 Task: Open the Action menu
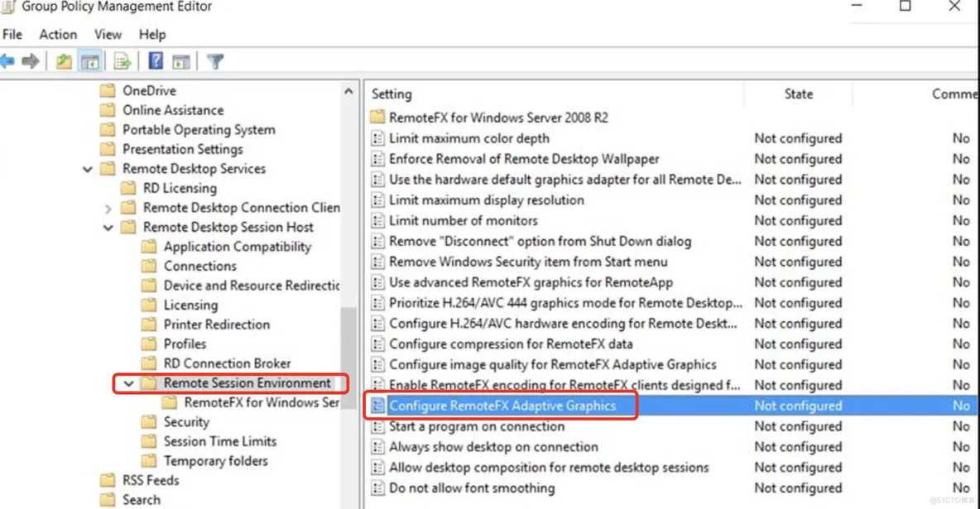point(58,35)
